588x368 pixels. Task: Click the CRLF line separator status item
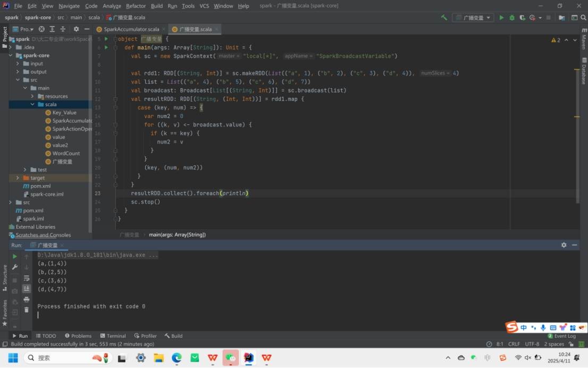pos(514,344)
